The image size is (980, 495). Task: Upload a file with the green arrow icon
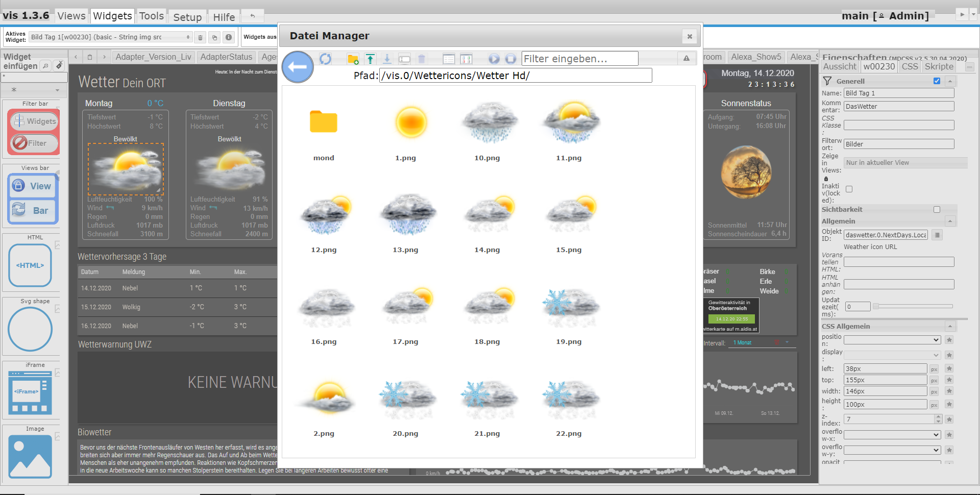pos(370,59)
